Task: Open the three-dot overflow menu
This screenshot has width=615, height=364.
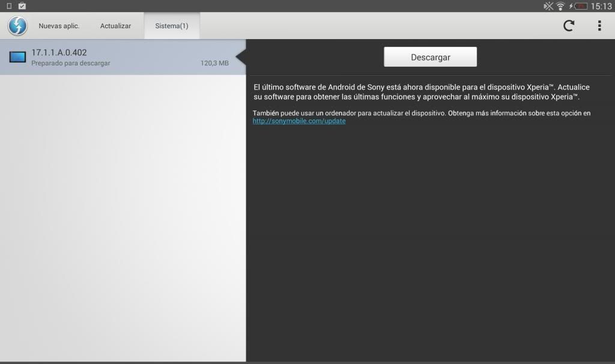Action: [599, 26]
